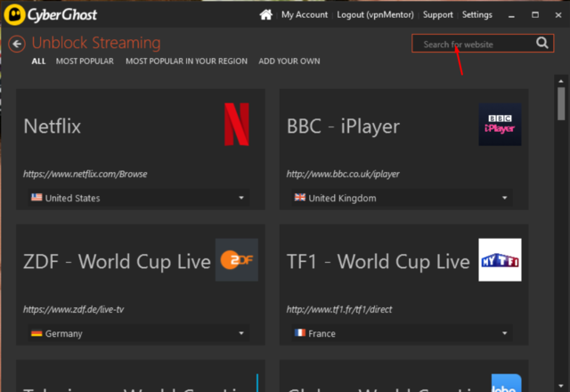
Task: Expand the France country dropdown
Action: [402, 333]
